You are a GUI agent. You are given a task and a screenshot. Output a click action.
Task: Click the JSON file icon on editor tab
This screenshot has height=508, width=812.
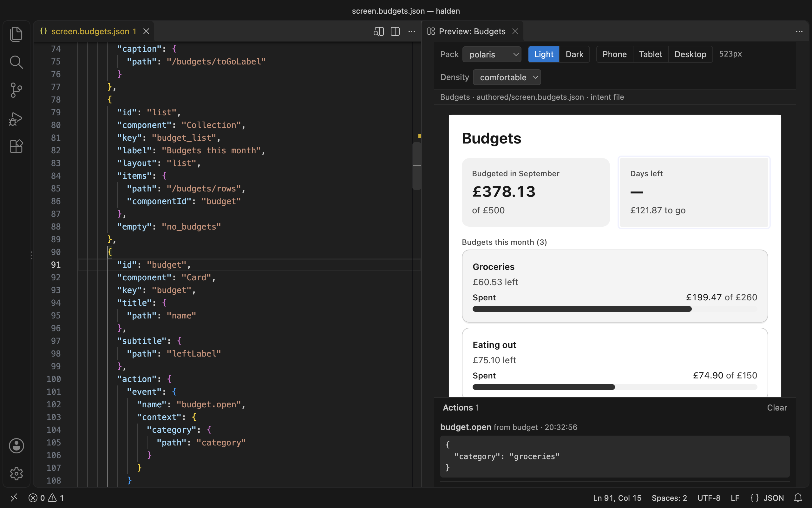coord(44,31)
